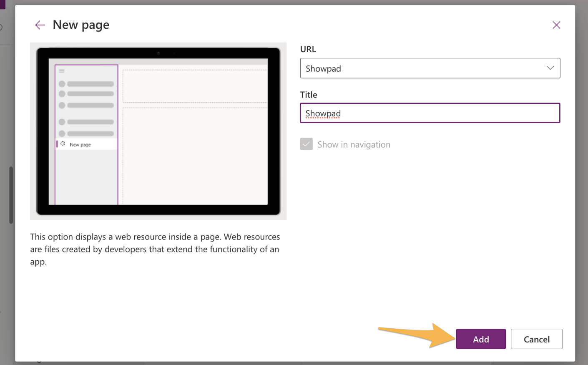The image size is (588, 365).
Task: Click the 'New page' dialog heading
Action: pyautogui.click(x=81, y=25)
